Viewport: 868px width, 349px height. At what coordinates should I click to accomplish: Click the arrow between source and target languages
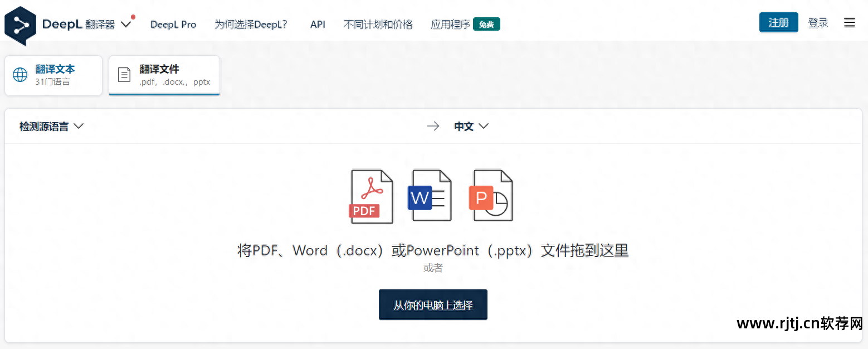(433, 126)
